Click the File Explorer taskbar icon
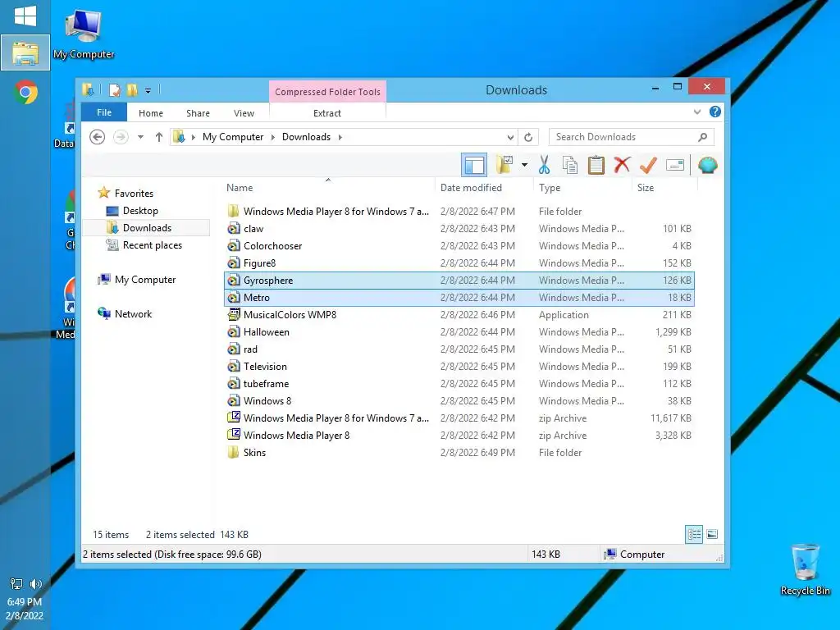 (x=25, y=52)
